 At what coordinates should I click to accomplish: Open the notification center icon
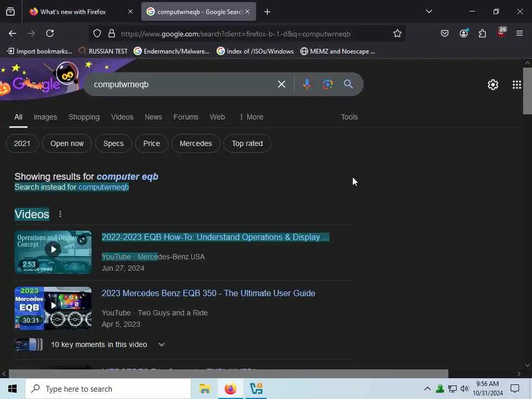pos(515,389)
